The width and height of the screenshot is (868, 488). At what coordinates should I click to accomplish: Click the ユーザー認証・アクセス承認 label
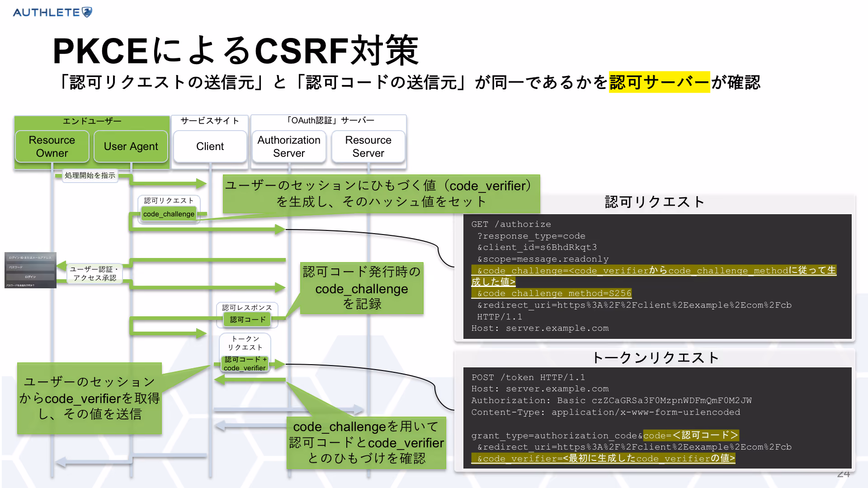pyautogui.click(x=94, y=273)
